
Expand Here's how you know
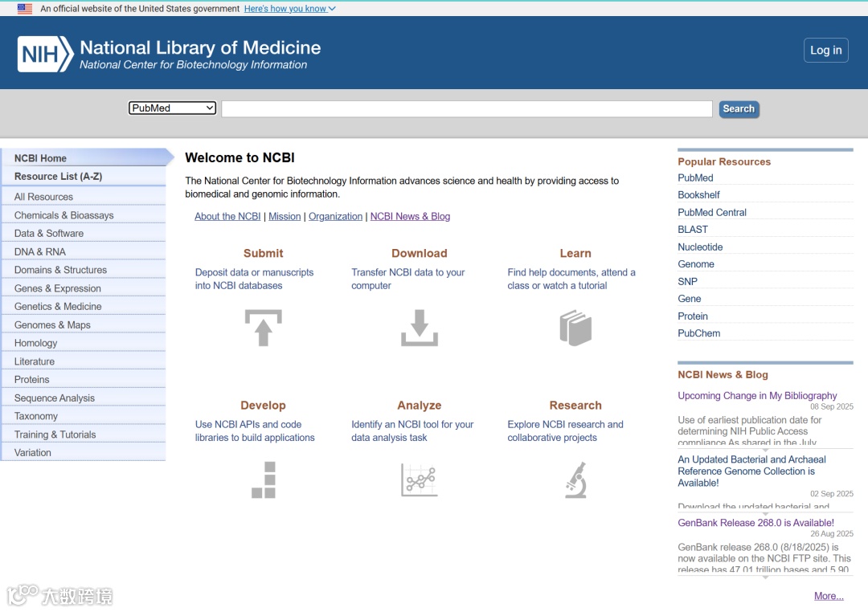click(289, 9)
